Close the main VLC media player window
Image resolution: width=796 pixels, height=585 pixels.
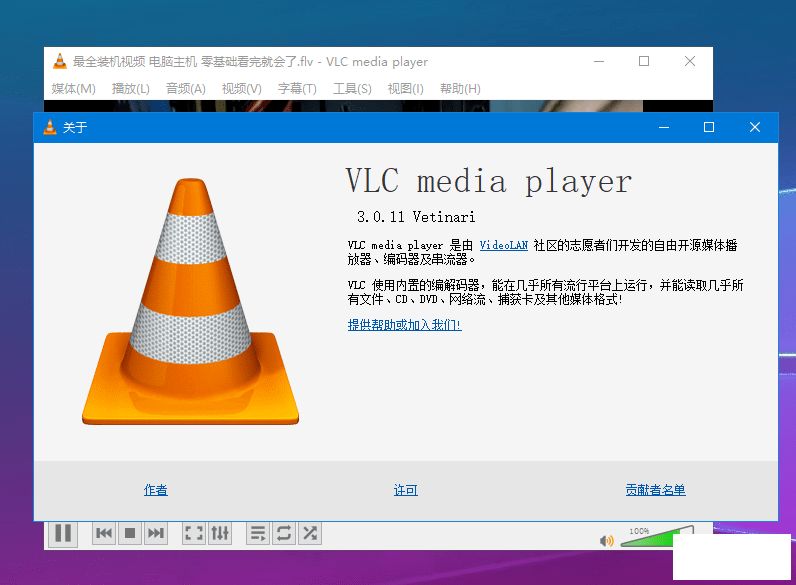[x=690, y=61]
